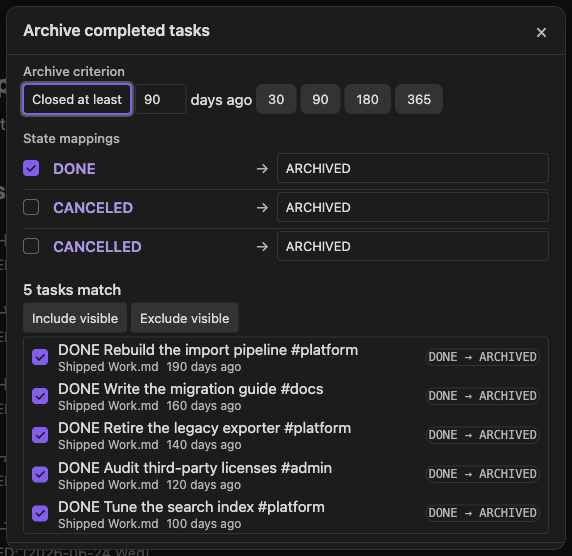Click the arrow icon in CANCELED row

click(x=262, y=208)
